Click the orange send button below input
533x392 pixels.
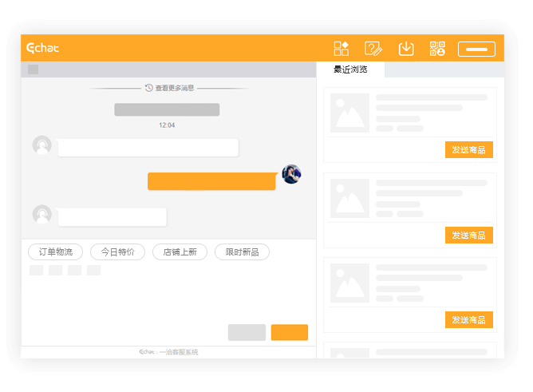pos(290,332)
